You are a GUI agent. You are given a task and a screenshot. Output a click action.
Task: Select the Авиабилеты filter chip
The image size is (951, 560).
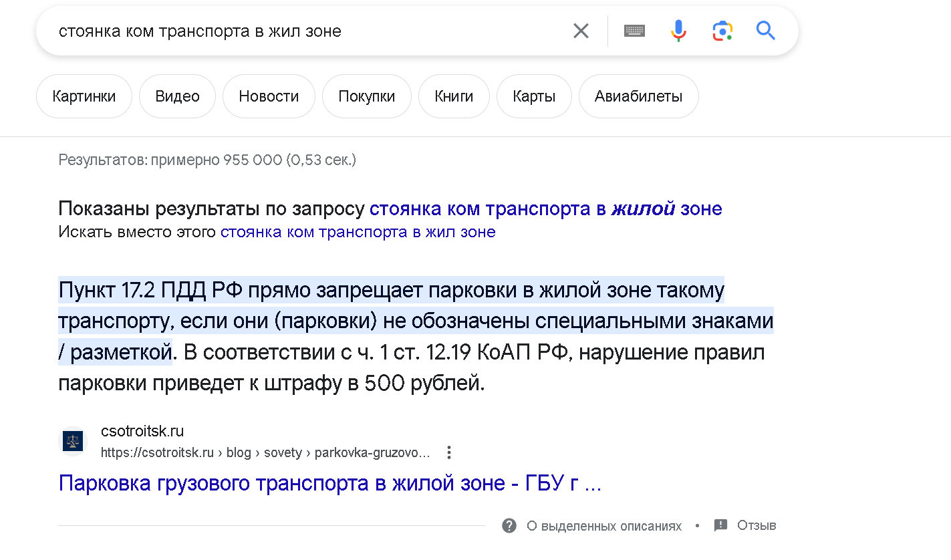(638, 96)
